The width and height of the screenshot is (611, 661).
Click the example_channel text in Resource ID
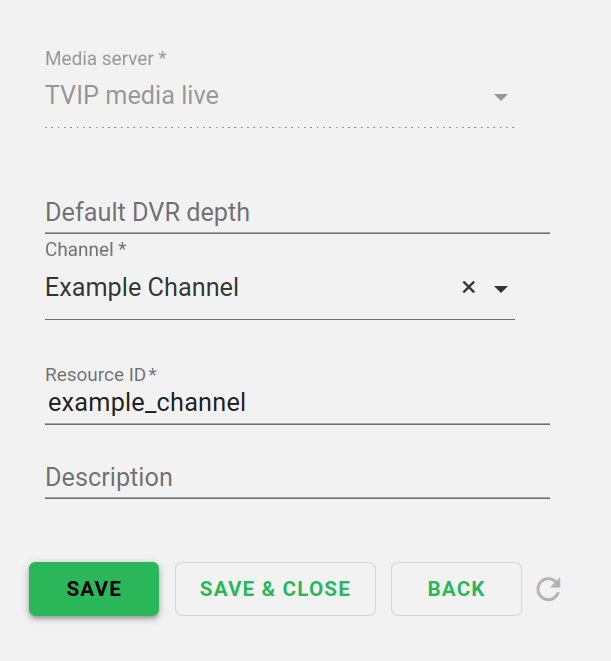tap(147, 403)
